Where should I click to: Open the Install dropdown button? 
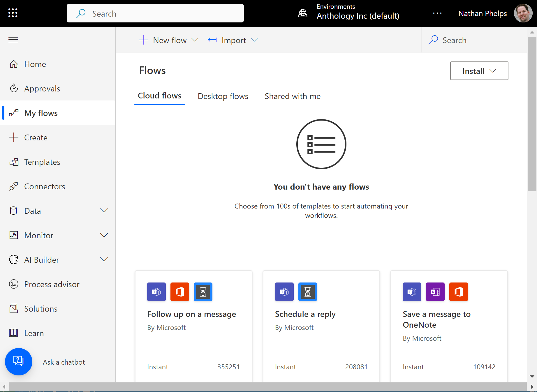[x=479, y=71]
